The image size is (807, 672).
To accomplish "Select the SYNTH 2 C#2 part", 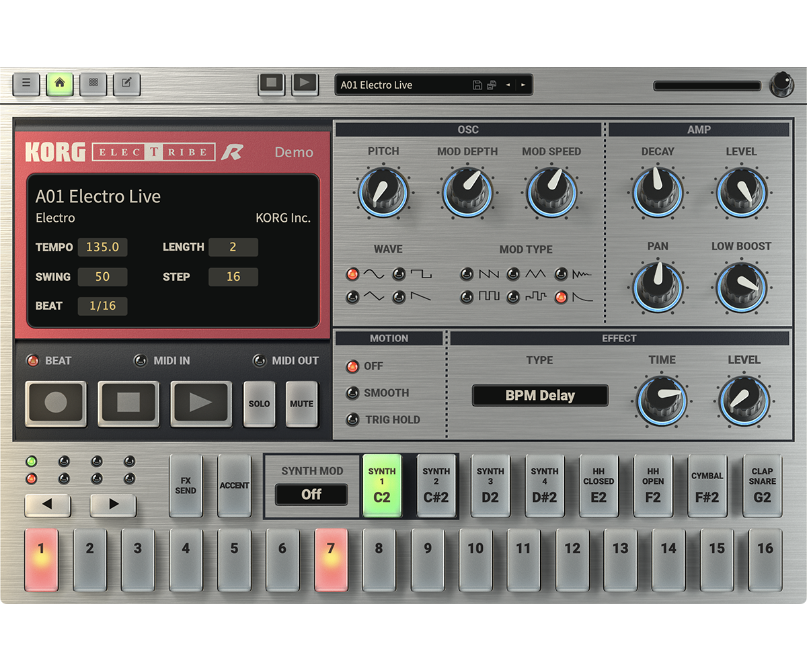I will click(436, 485).
